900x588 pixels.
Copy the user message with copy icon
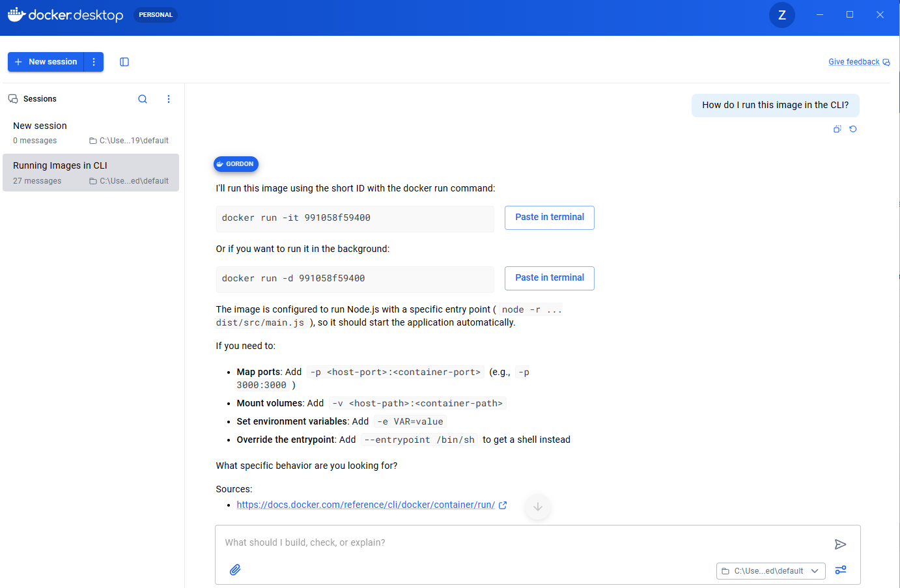click(x=837, y=129)
